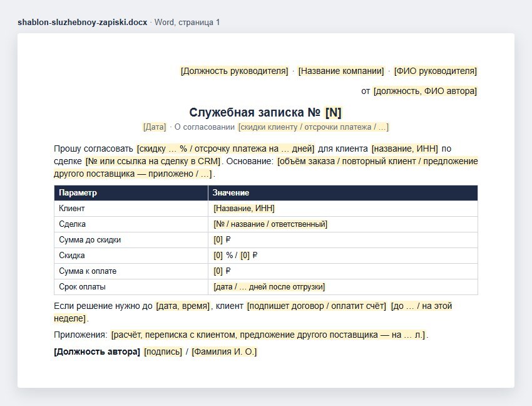The image size is (532, 406).
Task: Click the 'Значение' table header
Action: [343, 192]
